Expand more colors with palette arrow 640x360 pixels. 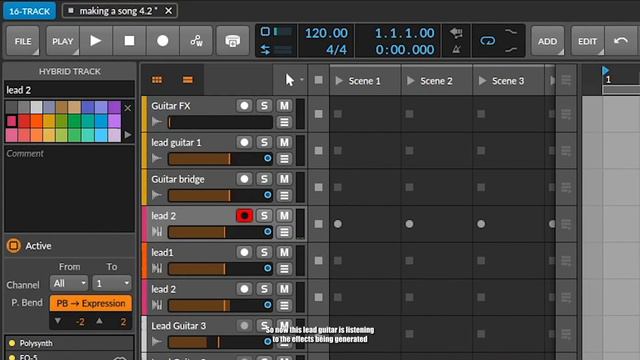pos(128,135)
